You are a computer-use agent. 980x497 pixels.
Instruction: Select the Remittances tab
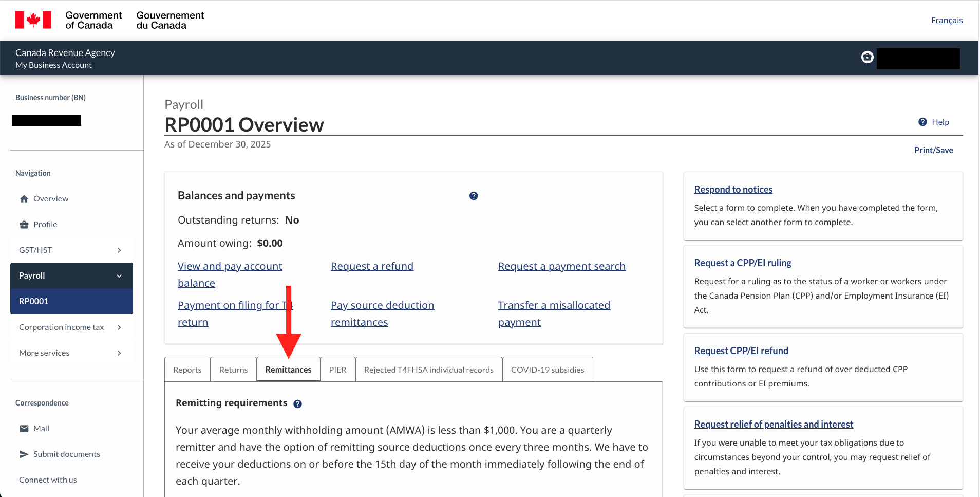click(289, 370)
